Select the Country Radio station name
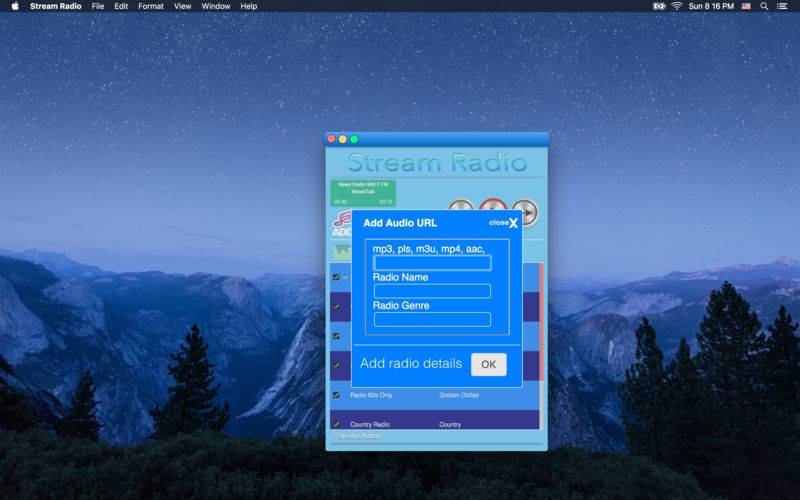800x500 pixels. click(x=370, y=424)
